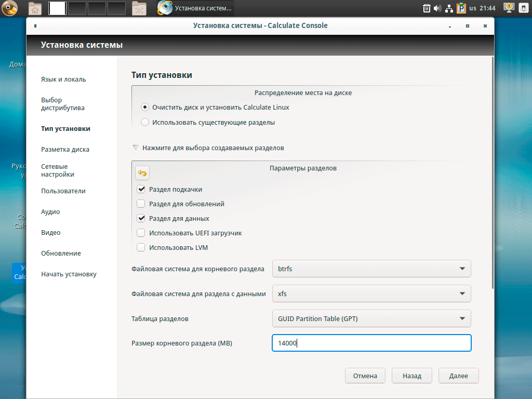Switch to the third workspace
This screenshot has width=532, height=399.
(97, 8)
